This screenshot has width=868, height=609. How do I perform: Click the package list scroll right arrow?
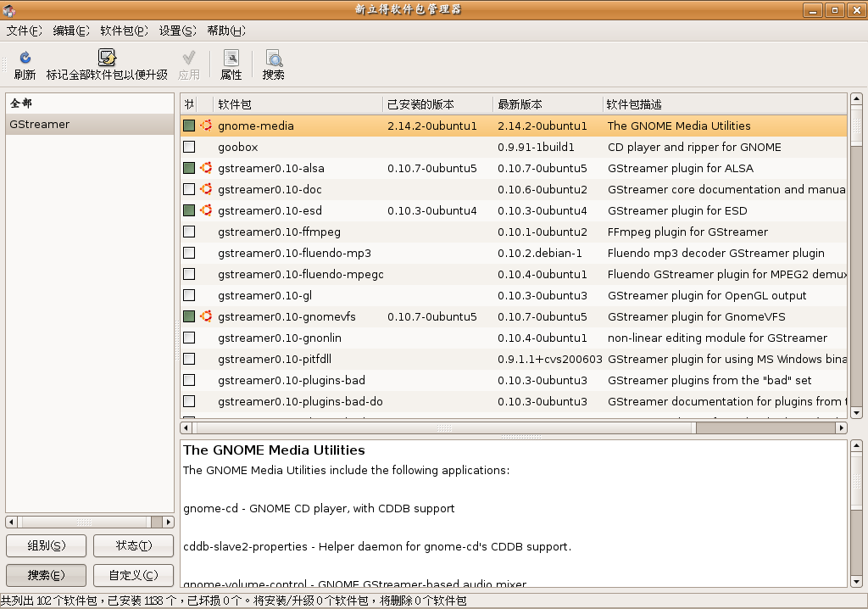pyautogui.click(x=842, y=427)
